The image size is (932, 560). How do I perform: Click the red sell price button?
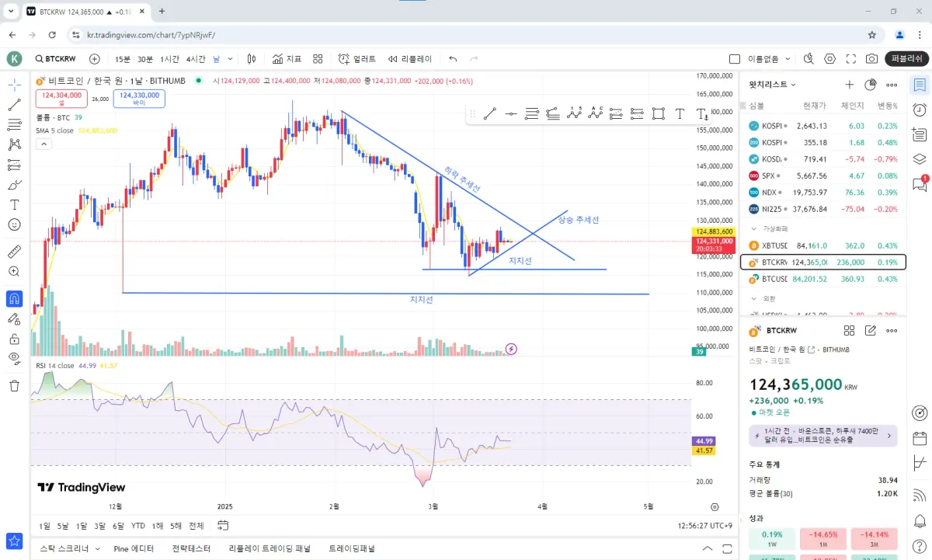[62, 99]
